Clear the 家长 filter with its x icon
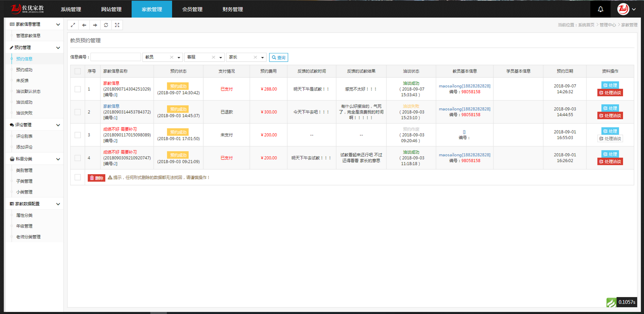This screenshot has width=644, height=314. [x=255, y=57]
